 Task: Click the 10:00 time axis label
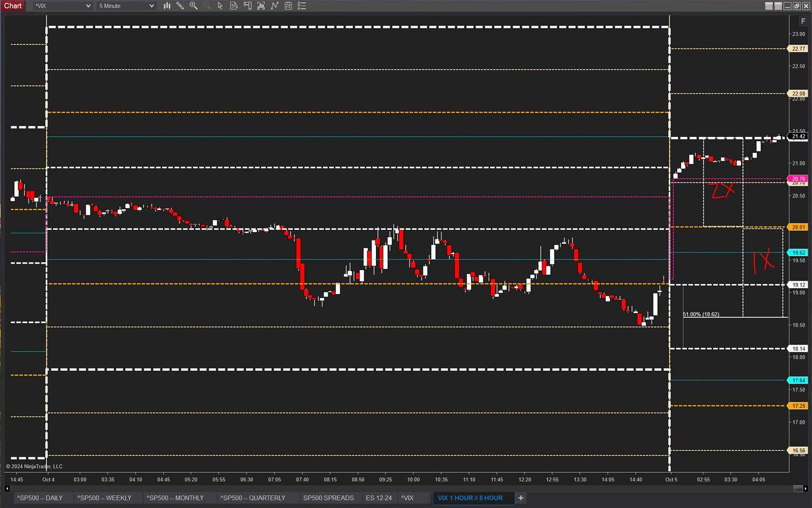coord(413,480)
